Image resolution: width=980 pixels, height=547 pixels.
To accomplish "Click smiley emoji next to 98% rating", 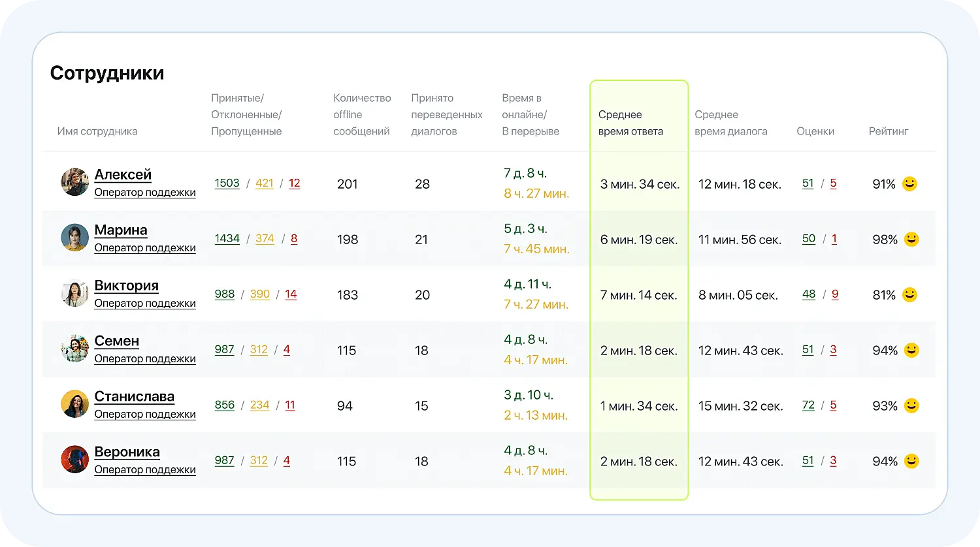I will (x=911, y=240).
